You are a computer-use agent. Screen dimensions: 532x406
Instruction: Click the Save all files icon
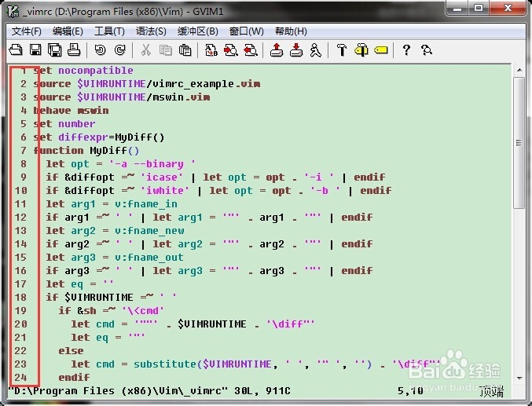pyautogui.click(x=55, y=49)
